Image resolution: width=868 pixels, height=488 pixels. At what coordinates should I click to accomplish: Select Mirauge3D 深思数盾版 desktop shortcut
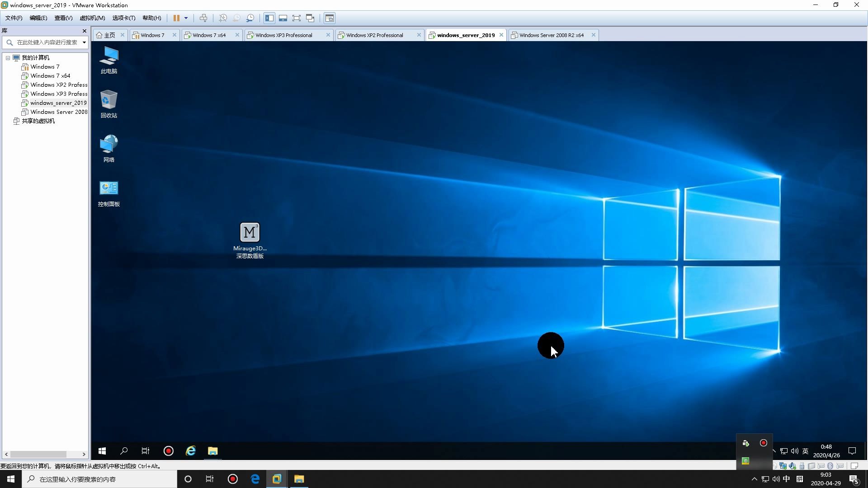coord(250,240)
